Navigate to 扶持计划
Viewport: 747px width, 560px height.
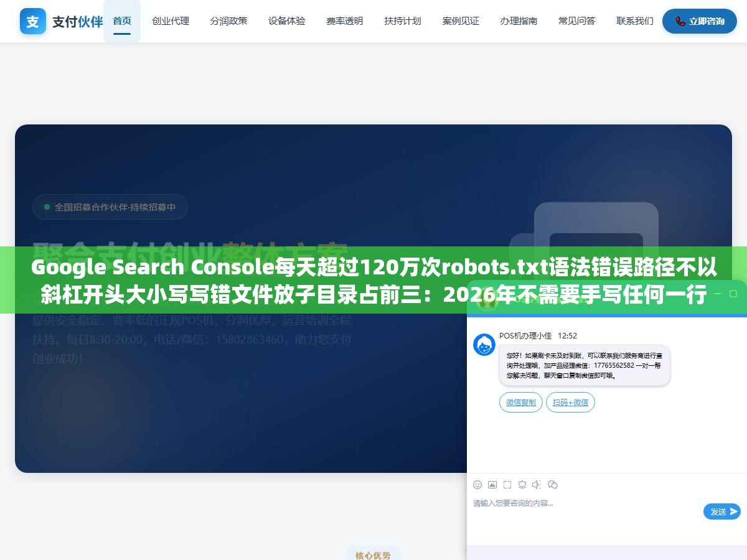[403, 21]
